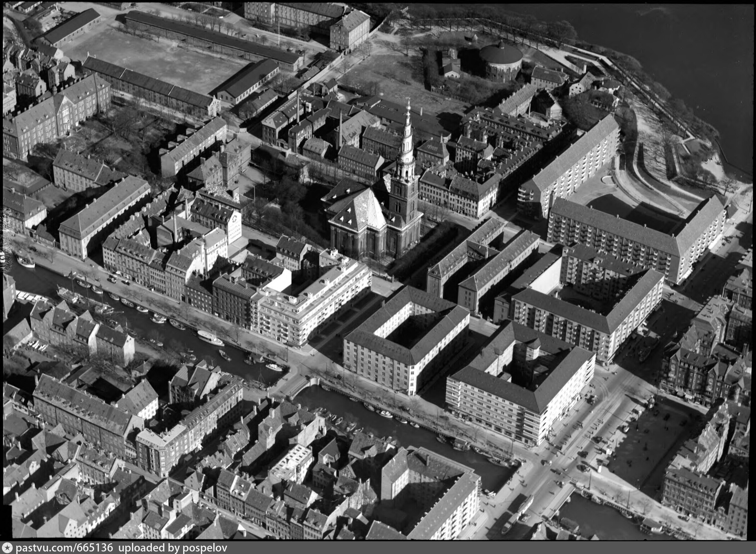756x554 pixels.
Task: Click the PastVu star logo icon
Action: 7,548
